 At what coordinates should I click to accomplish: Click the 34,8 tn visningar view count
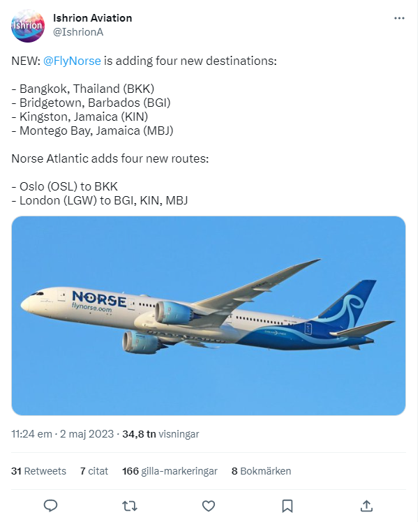[160, 434]
